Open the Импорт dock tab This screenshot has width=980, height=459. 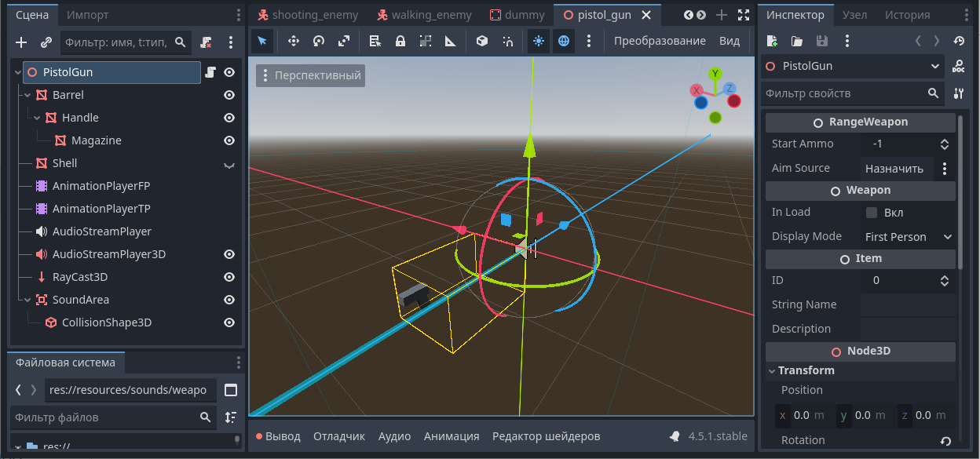tap(88, 15)
